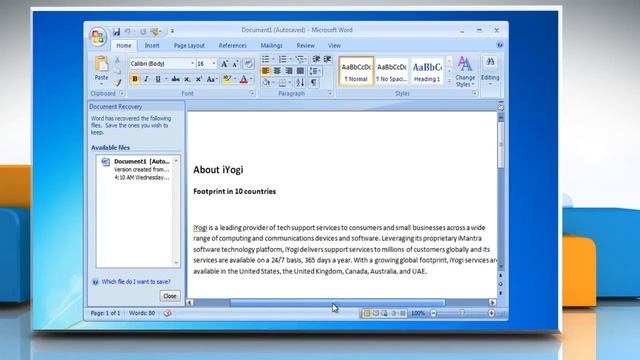The width and height of the screenshot is (640, 360).
Task: Click the Decrease Indent icon
Action: pos(316,60)
